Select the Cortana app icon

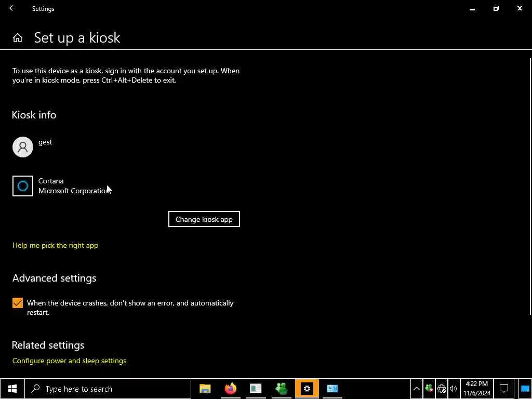(23, 186)
